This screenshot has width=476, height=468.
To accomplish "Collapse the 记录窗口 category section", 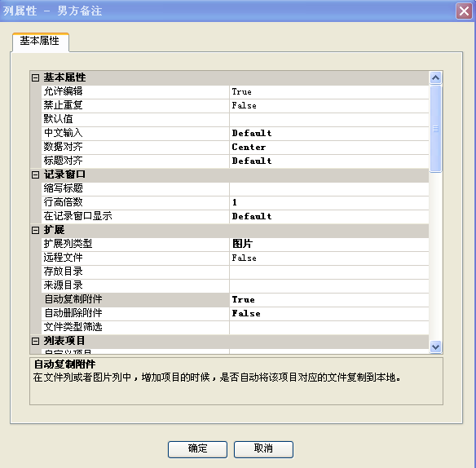I will coord(36,174).
